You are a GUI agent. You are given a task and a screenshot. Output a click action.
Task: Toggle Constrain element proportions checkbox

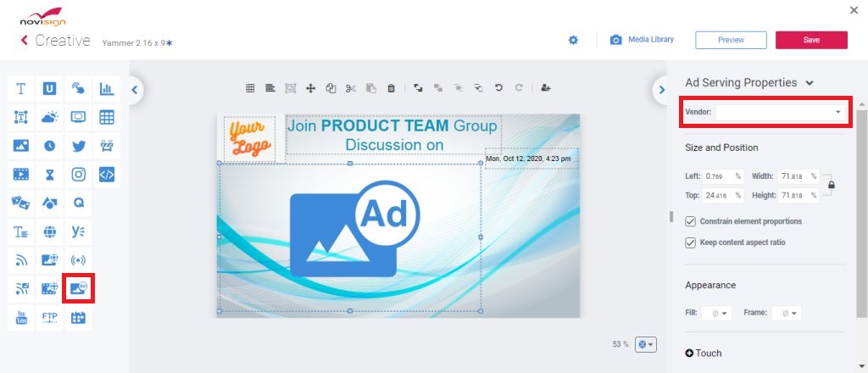pos(690,221)
